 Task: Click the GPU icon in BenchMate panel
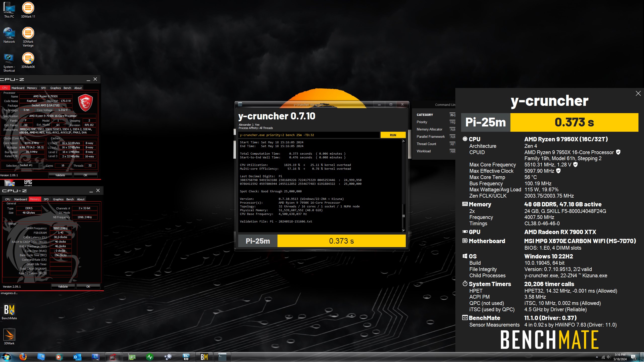pyautogui.click(x=465, y=232)
